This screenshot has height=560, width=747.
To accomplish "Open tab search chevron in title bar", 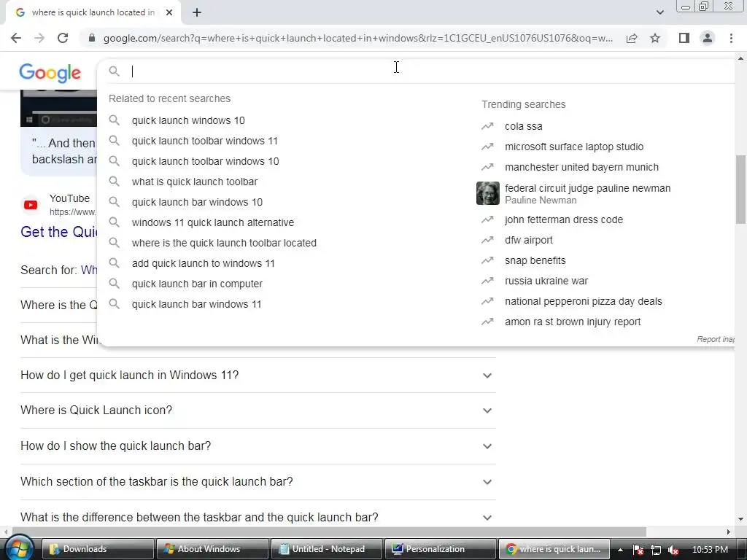I will click(x=659, y=12).
